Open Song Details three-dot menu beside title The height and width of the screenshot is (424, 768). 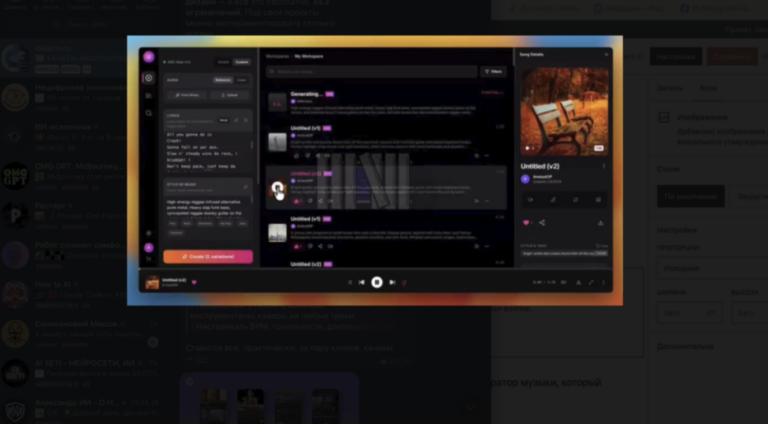tap(604, 166)
